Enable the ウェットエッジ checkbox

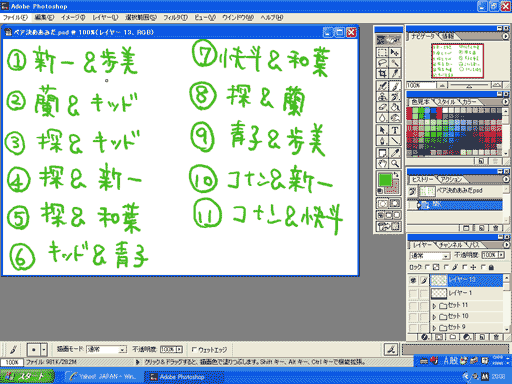point(194,350)
